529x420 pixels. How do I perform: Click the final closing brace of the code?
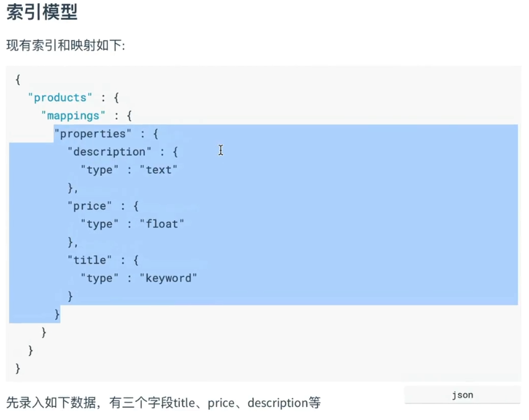point(18,369)
